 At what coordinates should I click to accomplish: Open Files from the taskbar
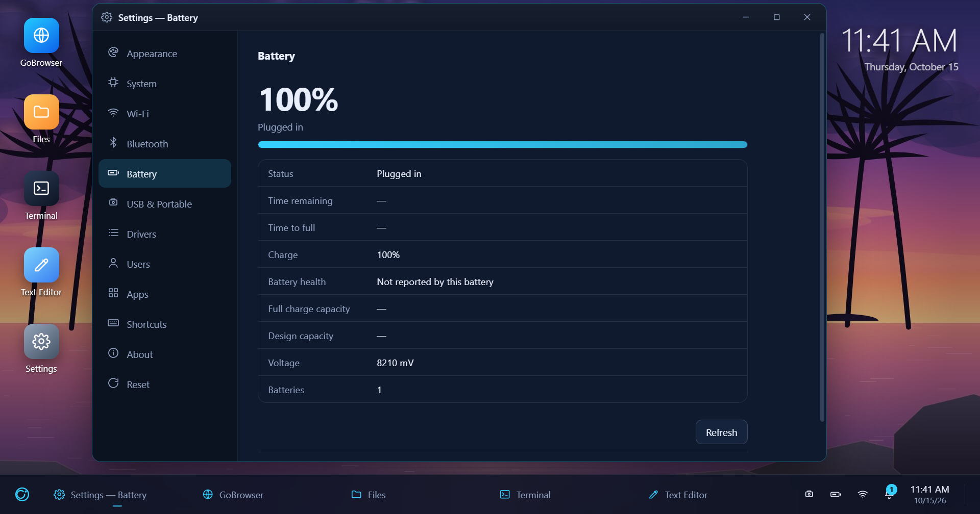tap(369, 495)
